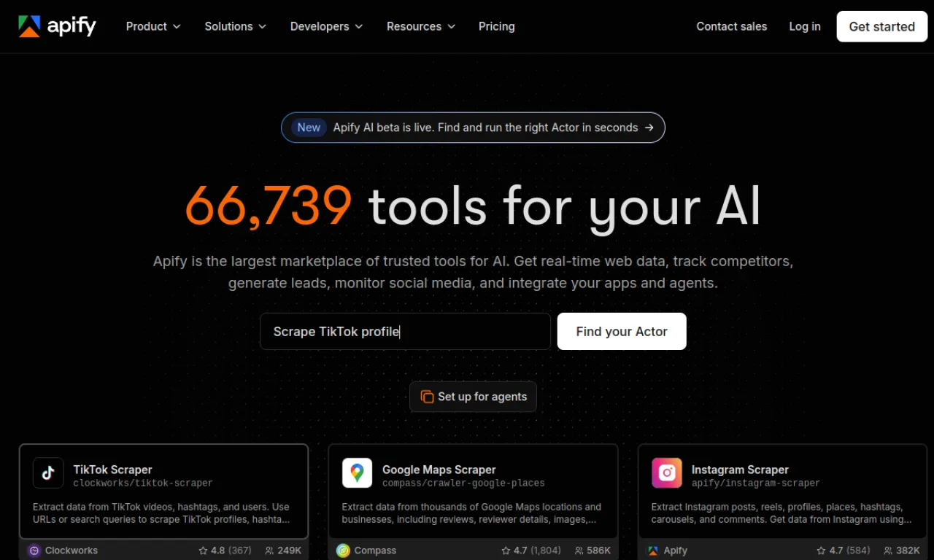Click arrow icon in Apify AI beta banner
The height and width of the screenshot is (560, 934).
tap(649, 128)
